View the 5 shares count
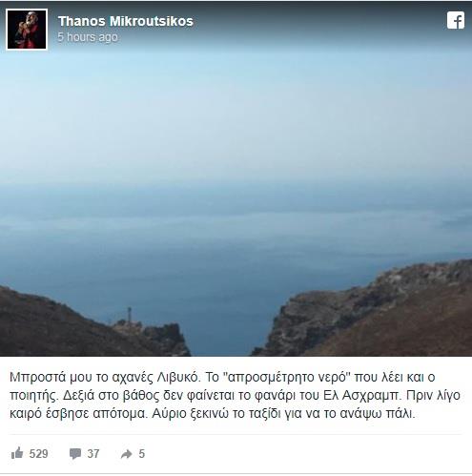 142,454
